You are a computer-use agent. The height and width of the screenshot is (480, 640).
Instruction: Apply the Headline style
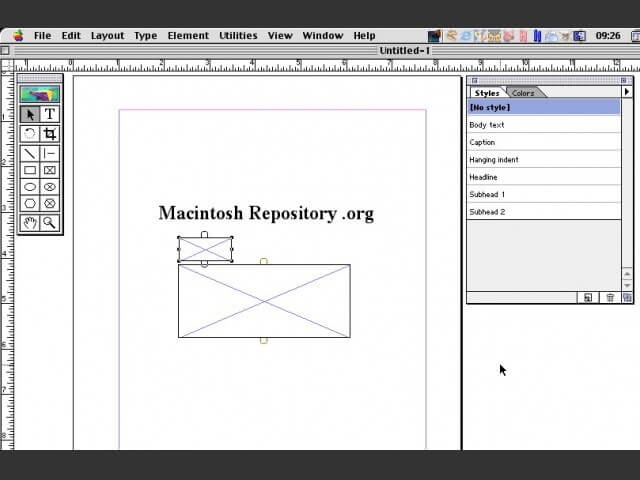click(544, 177)
